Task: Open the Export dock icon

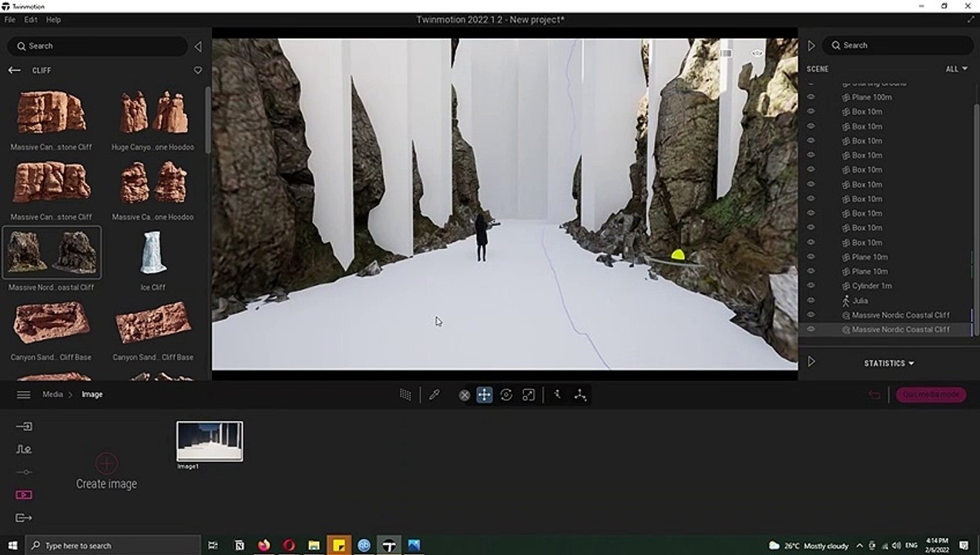Action: [24, 518]
